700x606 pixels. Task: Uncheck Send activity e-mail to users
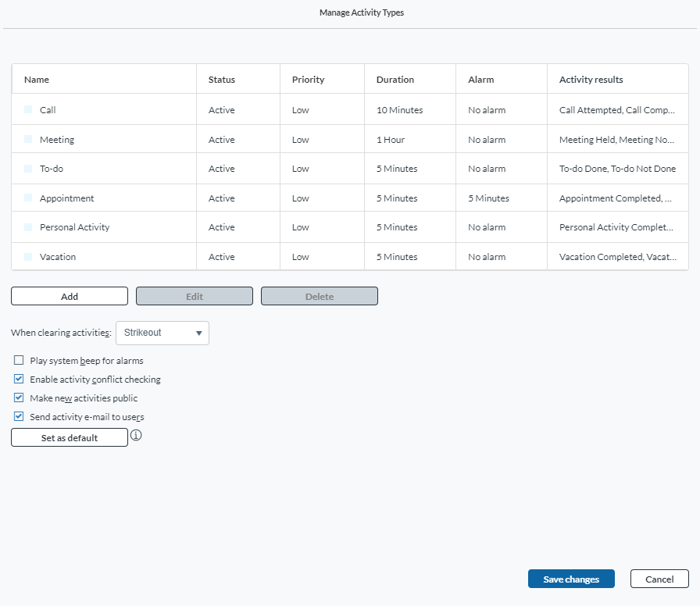pos(19,416)
